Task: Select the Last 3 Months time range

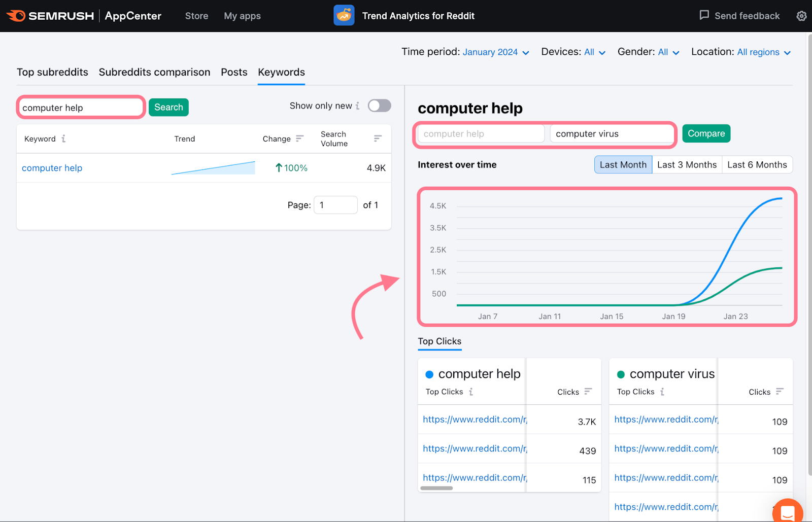Action: [687, 165]
